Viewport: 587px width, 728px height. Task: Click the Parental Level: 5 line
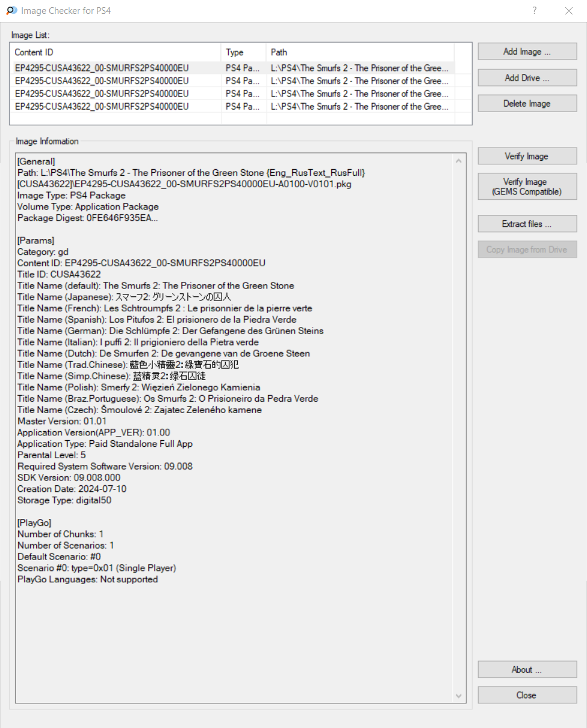tap(51, 455)
